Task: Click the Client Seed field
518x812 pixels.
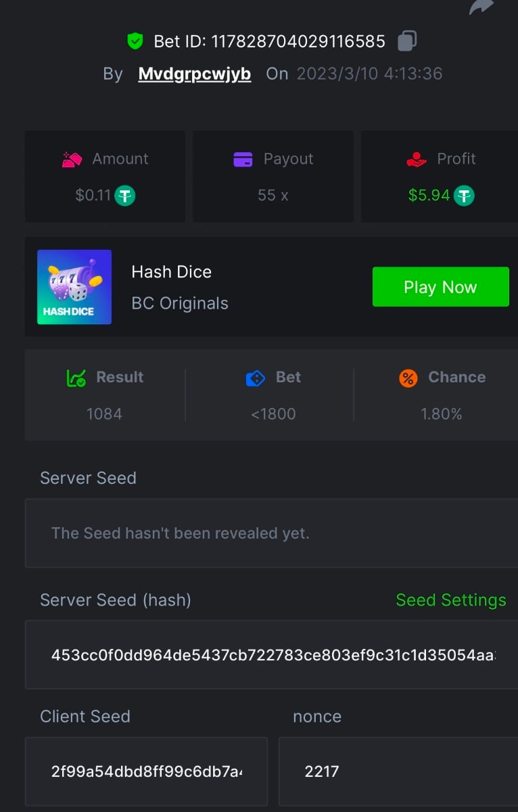Action: click(x=146, y=771)
